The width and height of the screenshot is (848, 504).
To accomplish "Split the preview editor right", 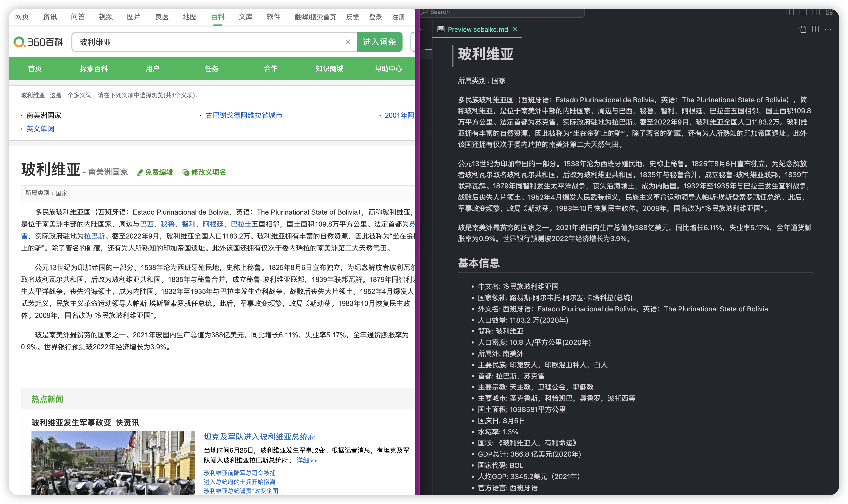I will (x=815, y=29).
